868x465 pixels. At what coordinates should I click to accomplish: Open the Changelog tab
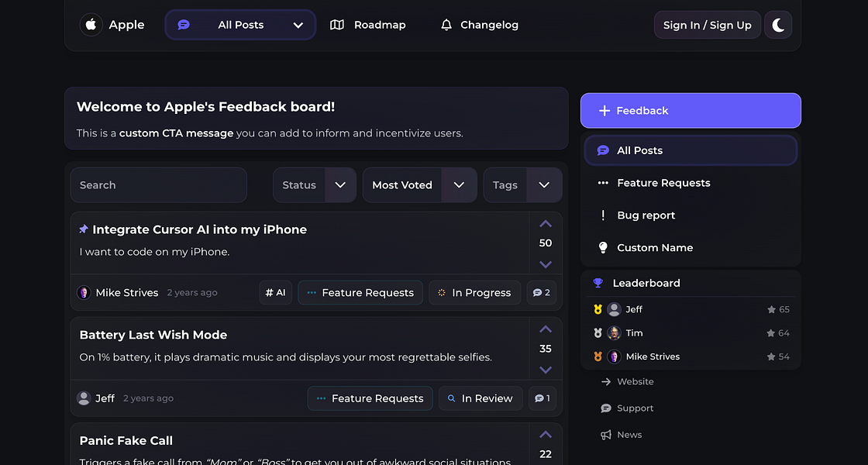(x=480, y=25)
